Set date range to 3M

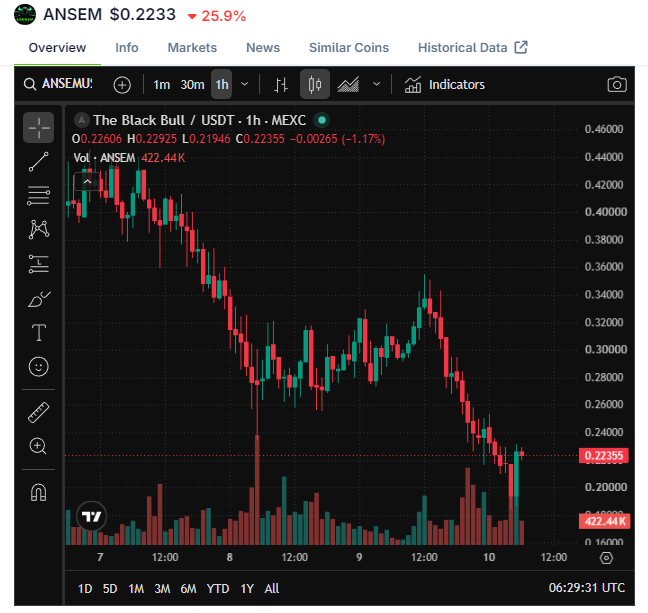pyautogui.click(x=162, y=589)
